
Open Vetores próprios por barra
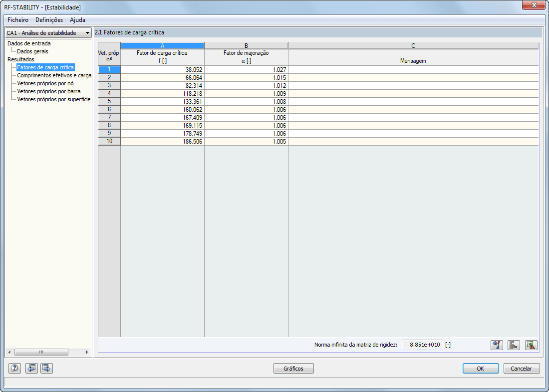(49, 91)
